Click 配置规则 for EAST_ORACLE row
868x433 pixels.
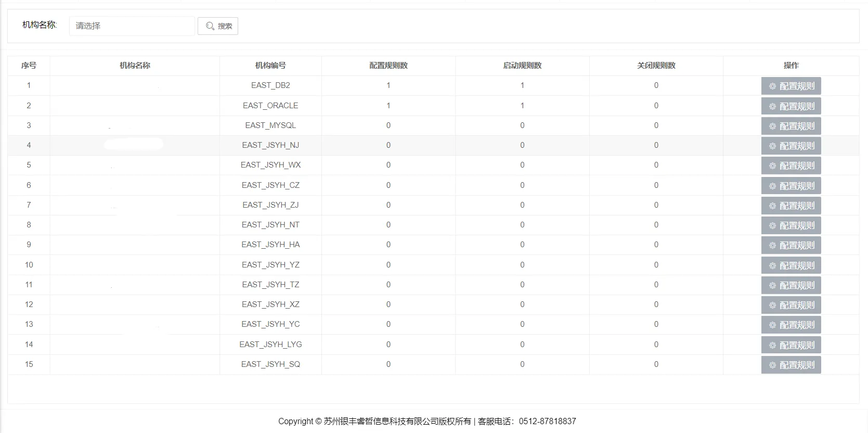click(x=791, y=106)
